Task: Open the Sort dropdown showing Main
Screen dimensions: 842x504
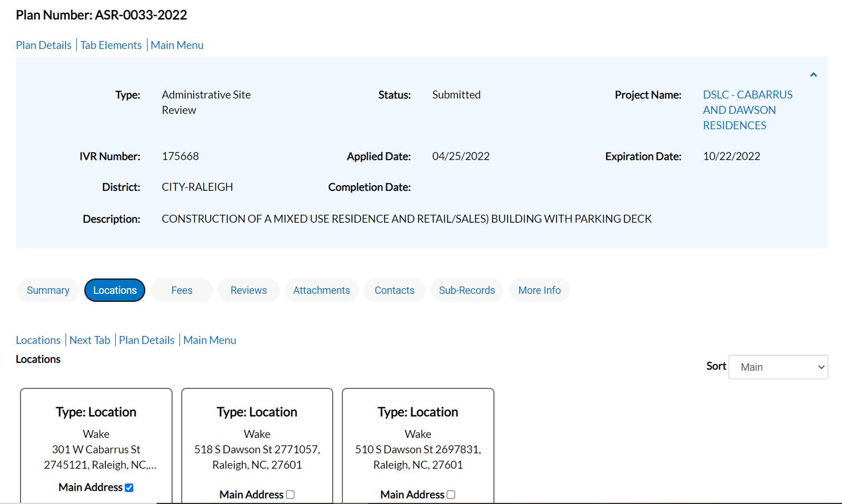Action: [x=778, y=367]
